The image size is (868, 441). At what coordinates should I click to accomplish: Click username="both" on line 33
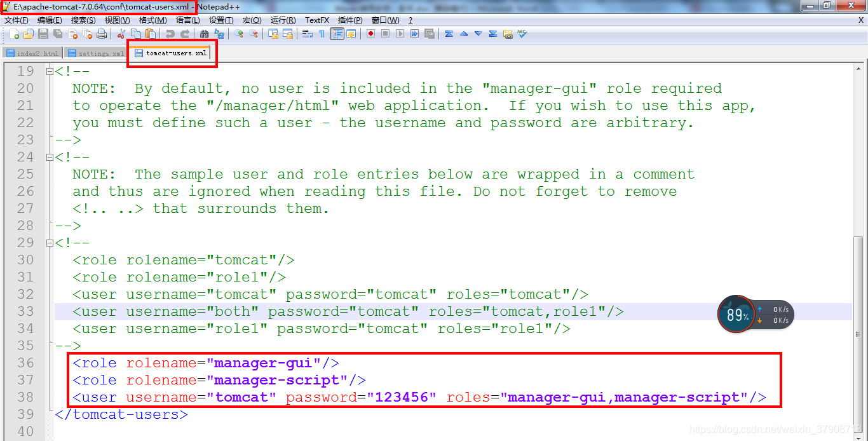coord(193,311)
